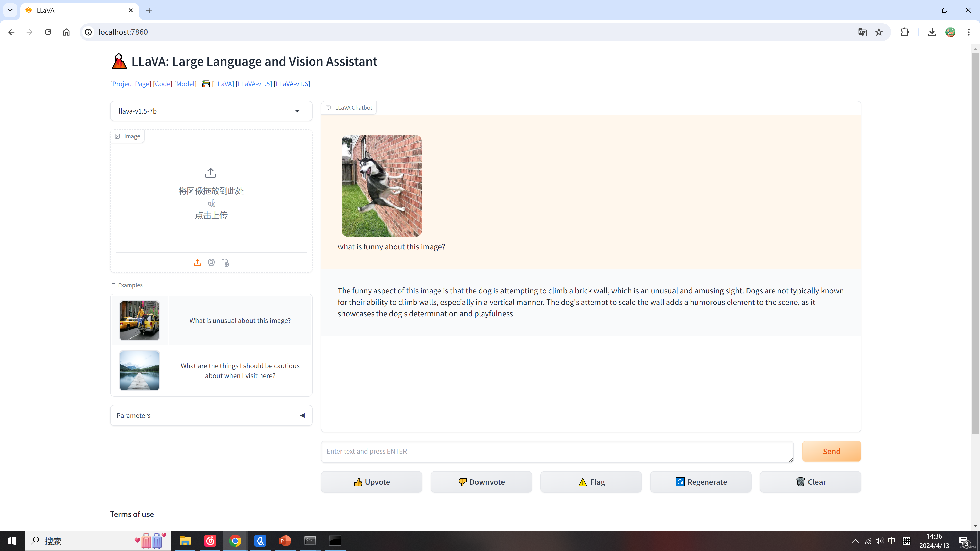
Task: Go to browser home page
Action: tap(66, 32)
